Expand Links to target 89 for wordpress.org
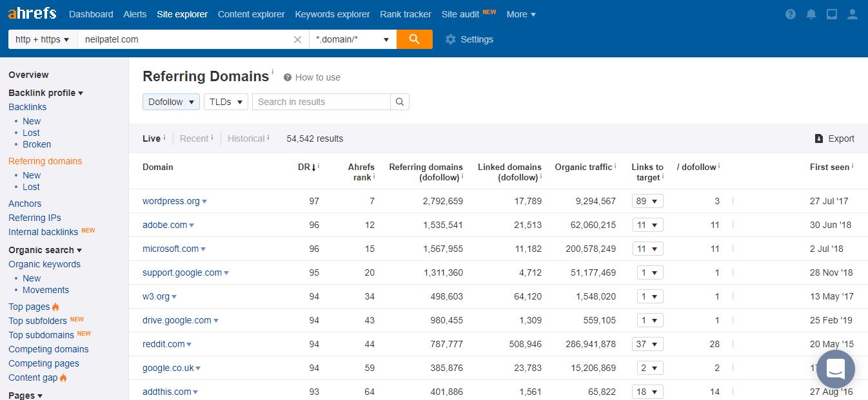 click(647, 201)
